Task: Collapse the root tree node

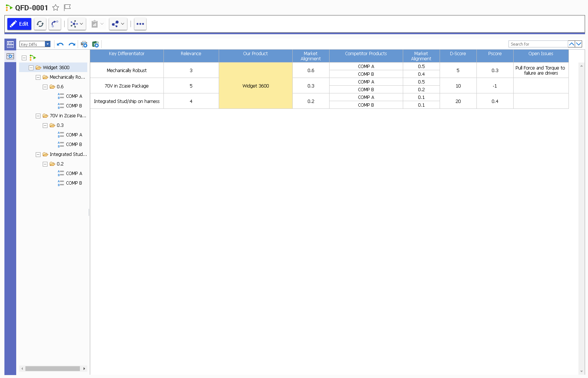Action: [24, 58]
